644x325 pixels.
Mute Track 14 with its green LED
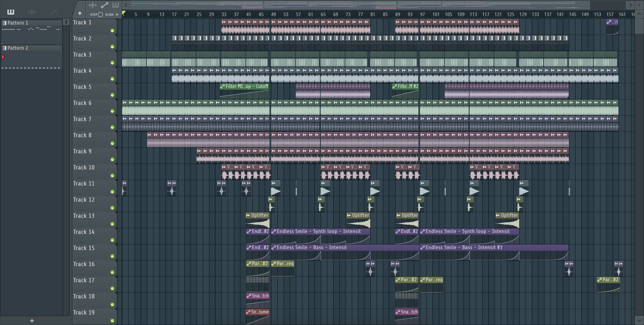point(112,240)
